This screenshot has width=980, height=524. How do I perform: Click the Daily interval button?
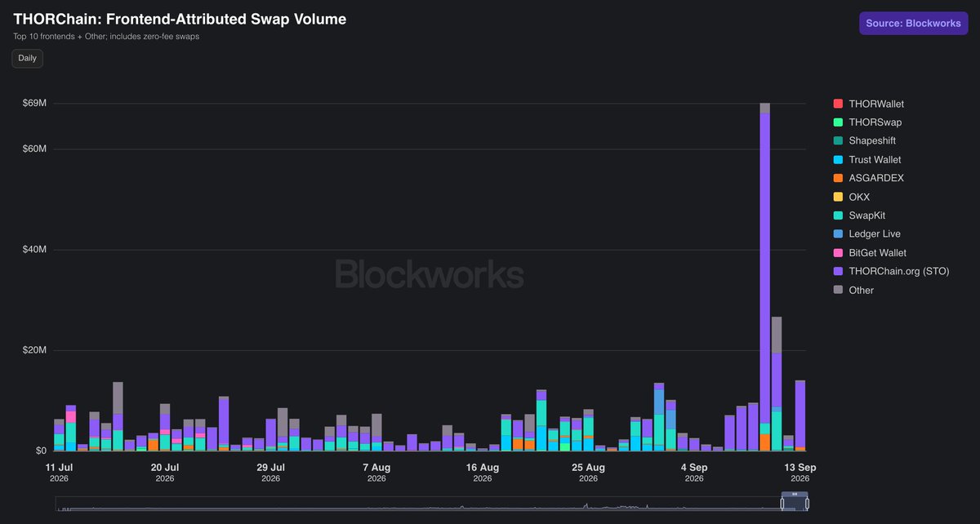(27, 58)
